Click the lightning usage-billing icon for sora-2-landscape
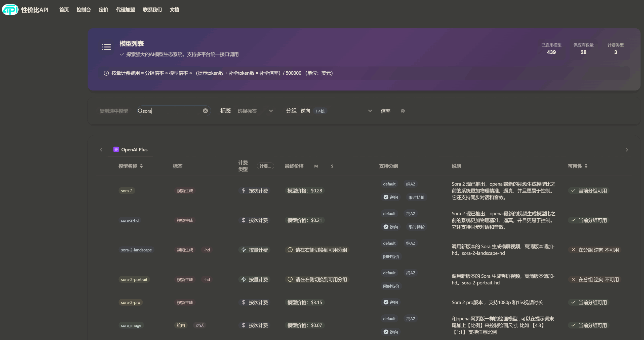Image resolution: width=644 pixels, height=340 pixels. pos(243,250)
